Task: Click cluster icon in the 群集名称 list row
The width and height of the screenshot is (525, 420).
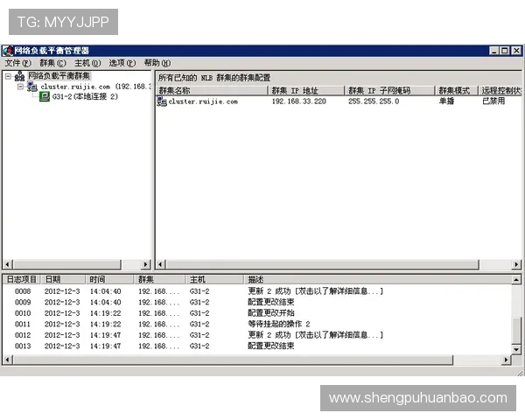Action: click(x=162, y=101)
